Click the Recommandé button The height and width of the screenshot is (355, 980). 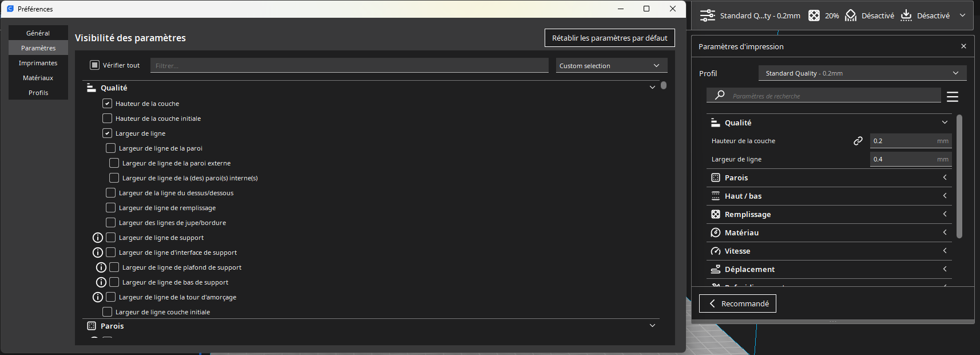(x=737, y=303)
